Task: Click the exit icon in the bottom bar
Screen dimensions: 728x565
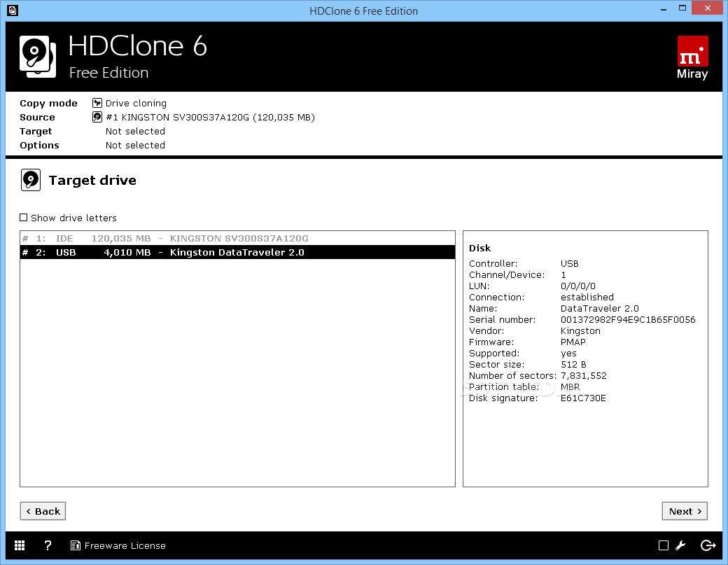Action: [x=708, y=545]
